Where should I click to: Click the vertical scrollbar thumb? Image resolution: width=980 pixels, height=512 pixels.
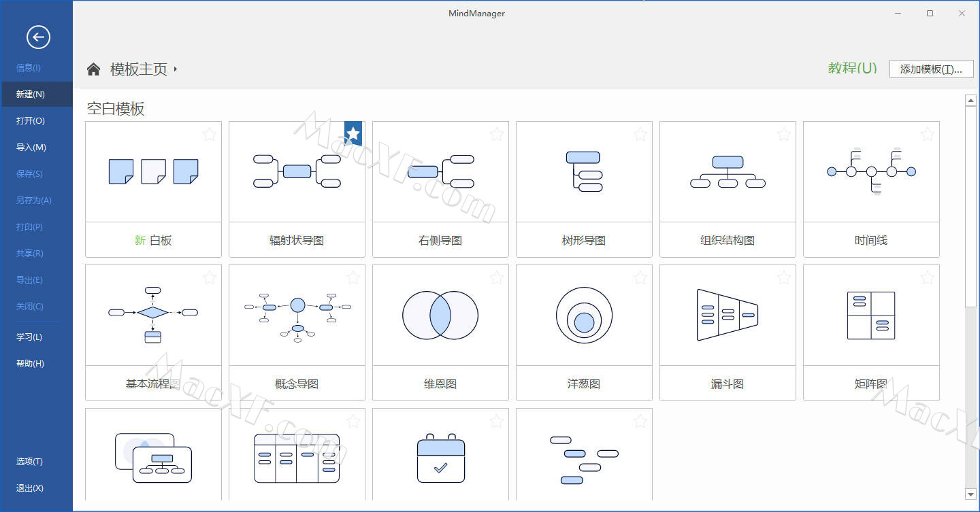[971, 207]
